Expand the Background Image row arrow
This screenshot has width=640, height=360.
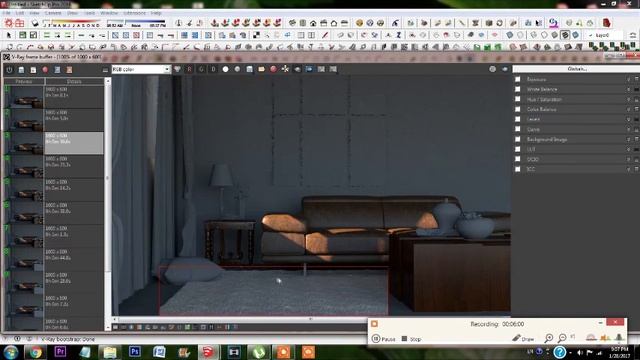(629, 139)
